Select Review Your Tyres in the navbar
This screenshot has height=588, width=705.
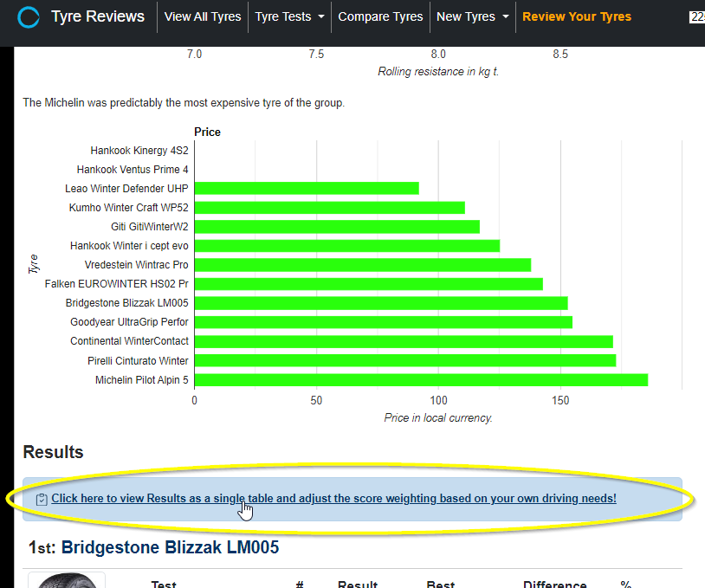tap(577, 16)
